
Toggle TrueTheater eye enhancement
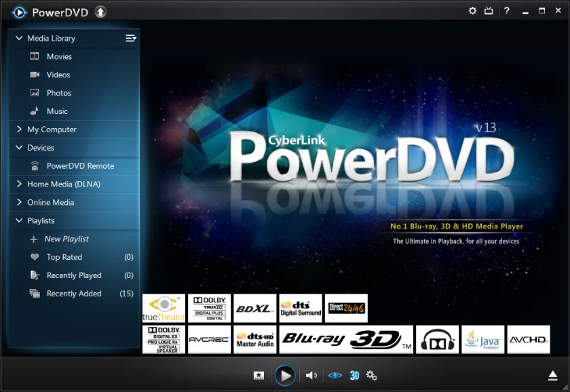tap(335, 375)
